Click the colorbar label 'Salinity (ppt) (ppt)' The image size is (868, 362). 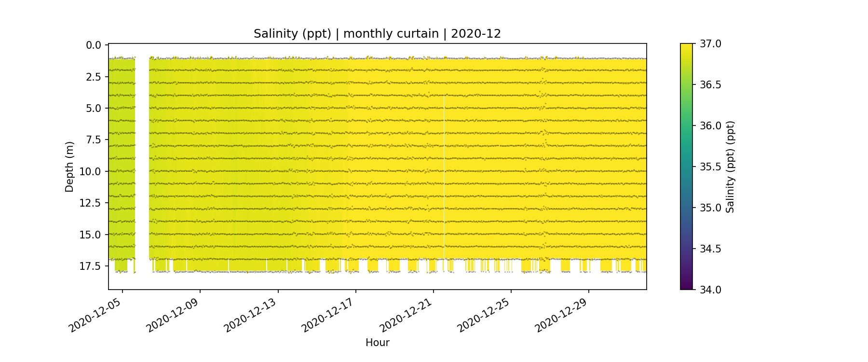(x=730, y=167)
